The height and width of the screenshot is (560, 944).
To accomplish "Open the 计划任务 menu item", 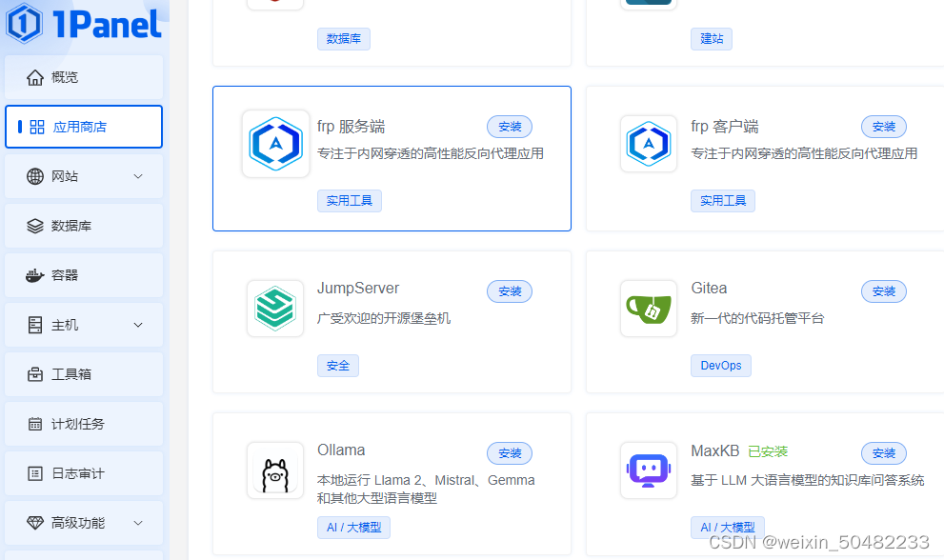I will point(84,423).
